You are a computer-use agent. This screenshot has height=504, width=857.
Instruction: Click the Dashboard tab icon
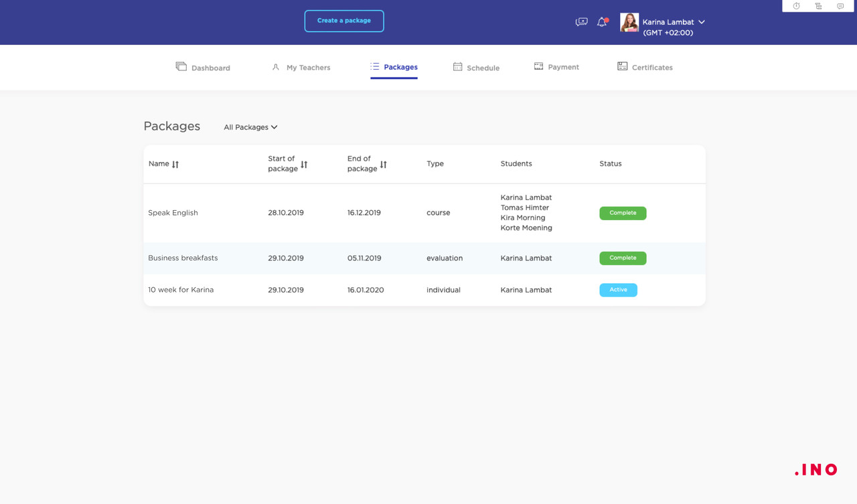tap(181, 66)
